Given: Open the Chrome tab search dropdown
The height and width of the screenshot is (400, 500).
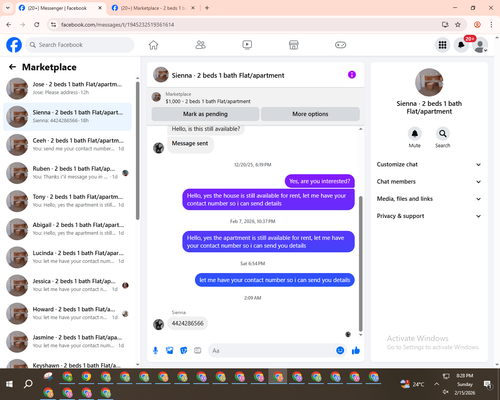Looking at the screenshot, I should click(x=8, y=8).
